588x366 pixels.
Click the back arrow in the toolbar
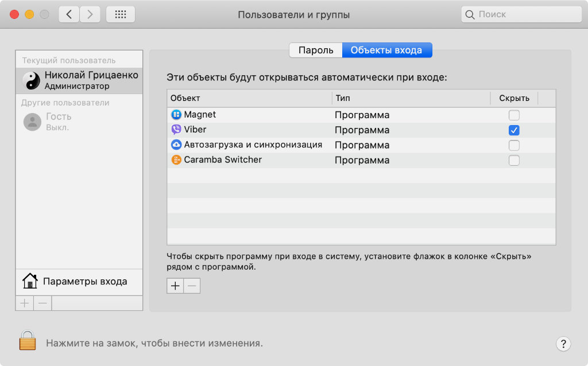(x=69, y=15)
